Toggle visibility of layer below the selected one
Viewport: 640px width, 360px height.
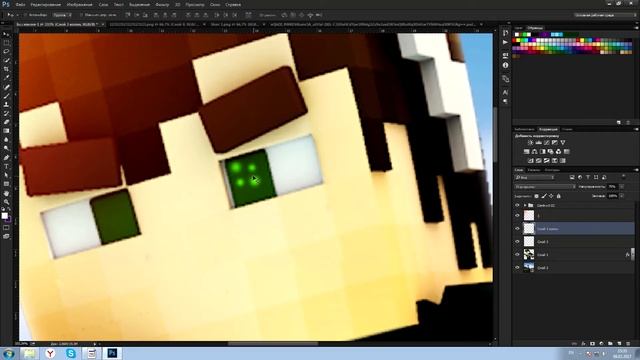517,242
